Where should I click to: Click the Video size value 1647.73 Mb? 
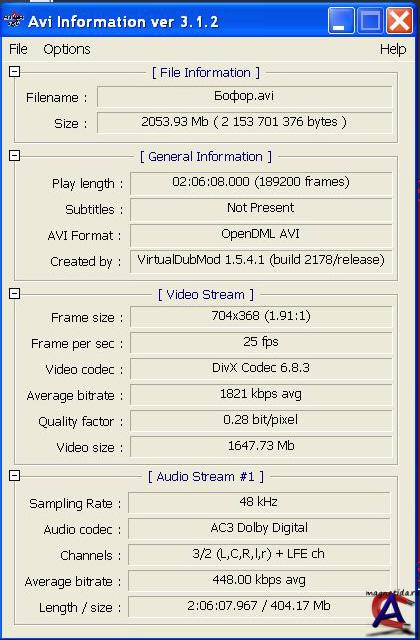(x=261, y=447)
